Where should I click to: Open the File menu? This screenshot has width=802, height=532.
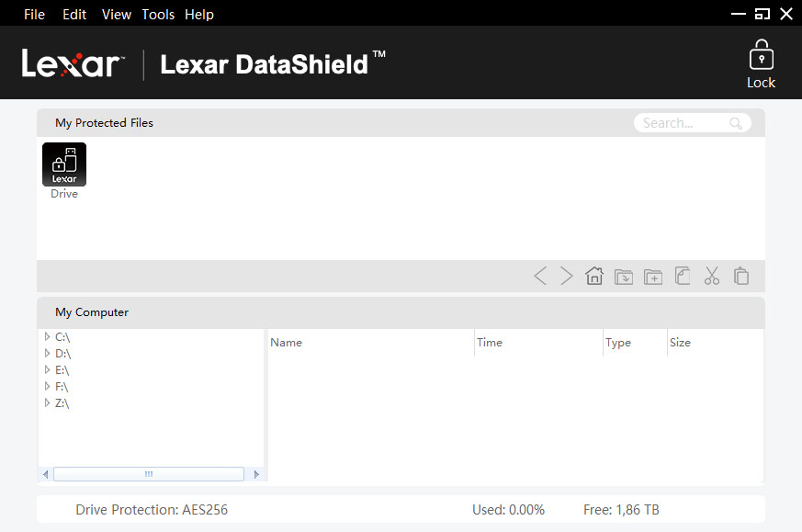coord(34,14)
